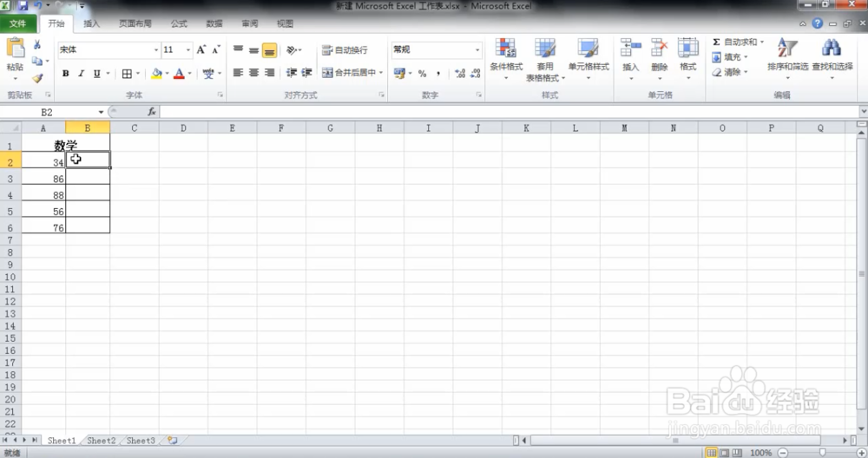
Task: Open the font name dropdown 宋体
Action: (x=155, y=49)
